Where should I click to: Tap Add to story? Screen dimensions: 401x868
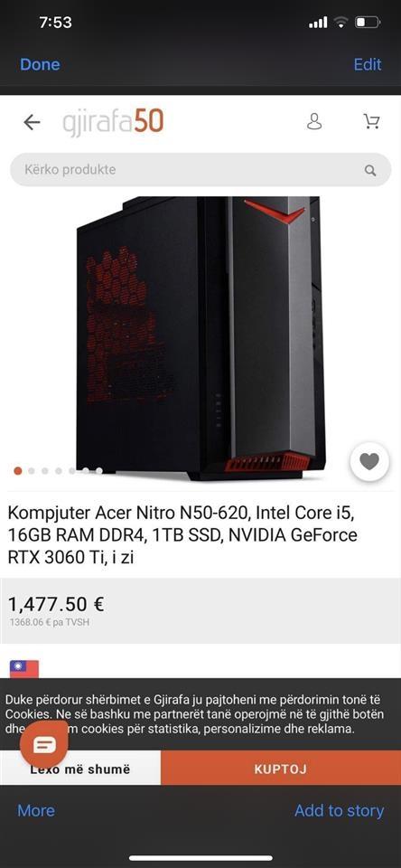[339, 810]
